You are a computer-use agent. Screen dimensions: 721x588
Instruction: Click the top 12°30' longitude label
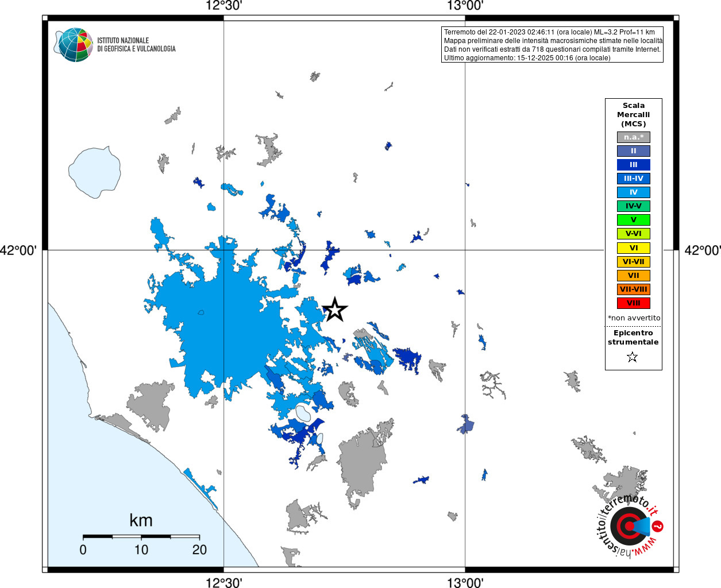point(223,6)
